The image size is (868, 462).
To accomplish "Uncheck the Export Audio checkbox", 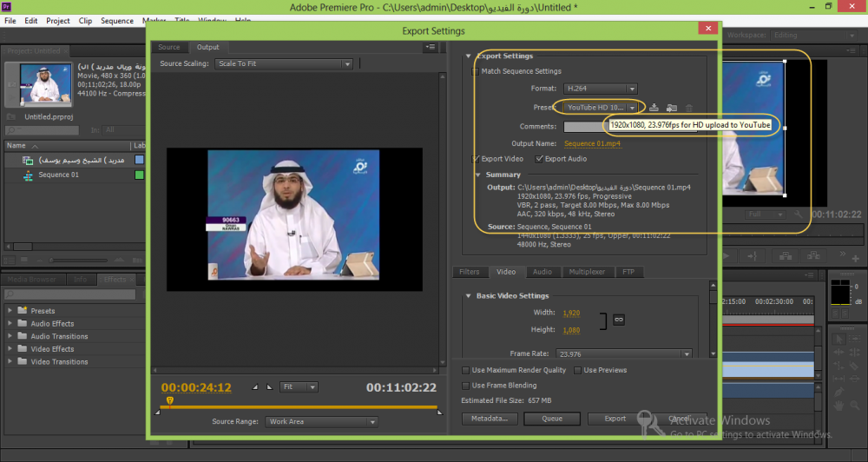I will [x=539, y=159].
